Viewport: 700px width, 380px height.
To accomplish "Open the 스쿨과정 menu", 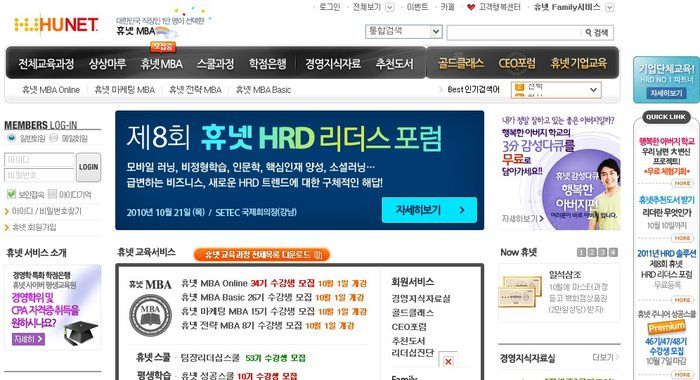I will (x=216, y=64).
